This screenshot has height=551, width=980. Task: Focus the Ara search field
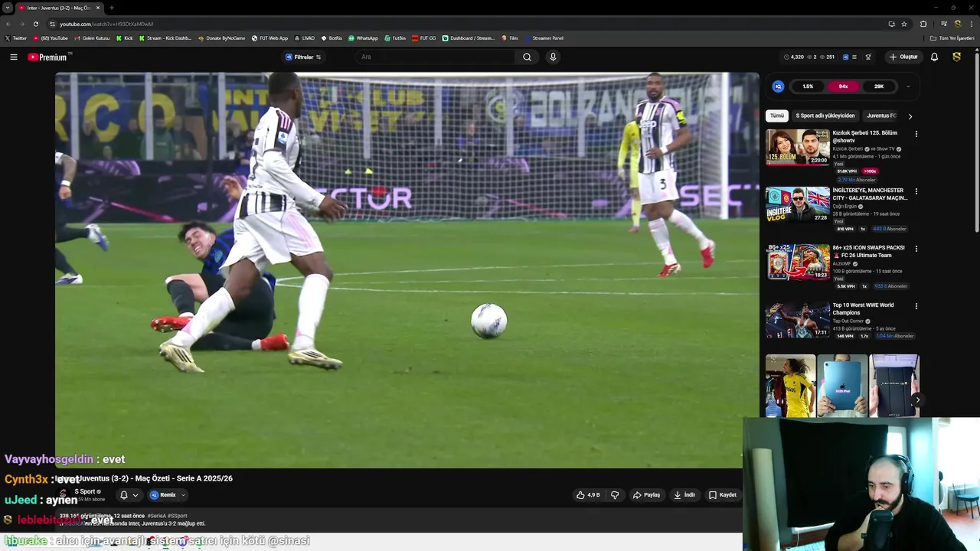click(436, 57)
